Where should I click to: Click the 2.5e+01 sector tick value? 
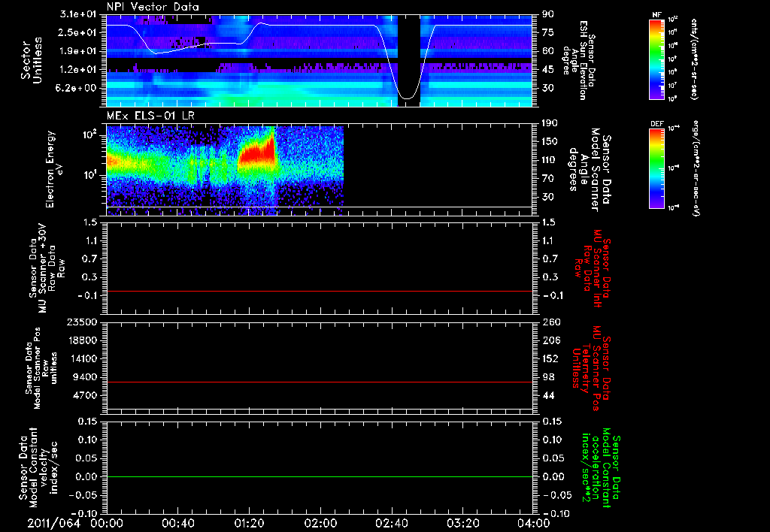78,32
